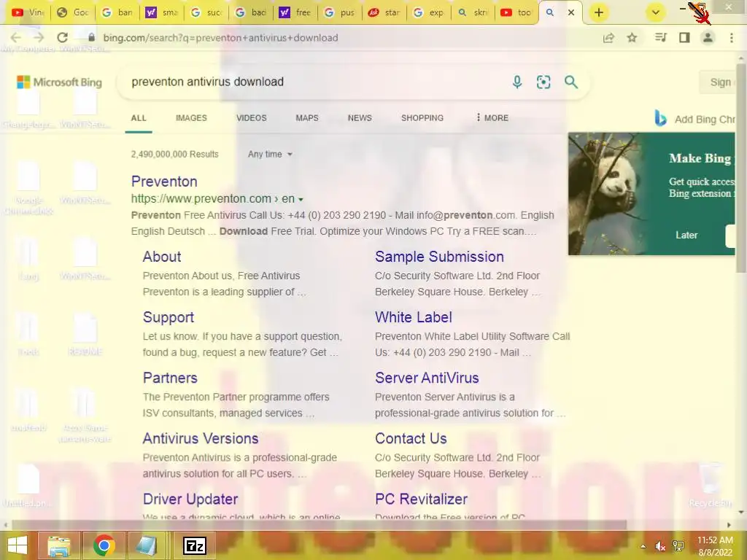Click Later on the Bing promo
The width and height of the screenshot is (747, 560).
tap(686, 235)
